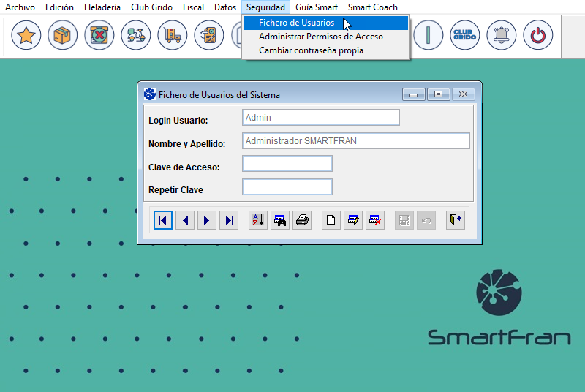Viewport: 585px width, 392px height.
Task: Open the order checklist toolbar icon
Action: [209, 35]
